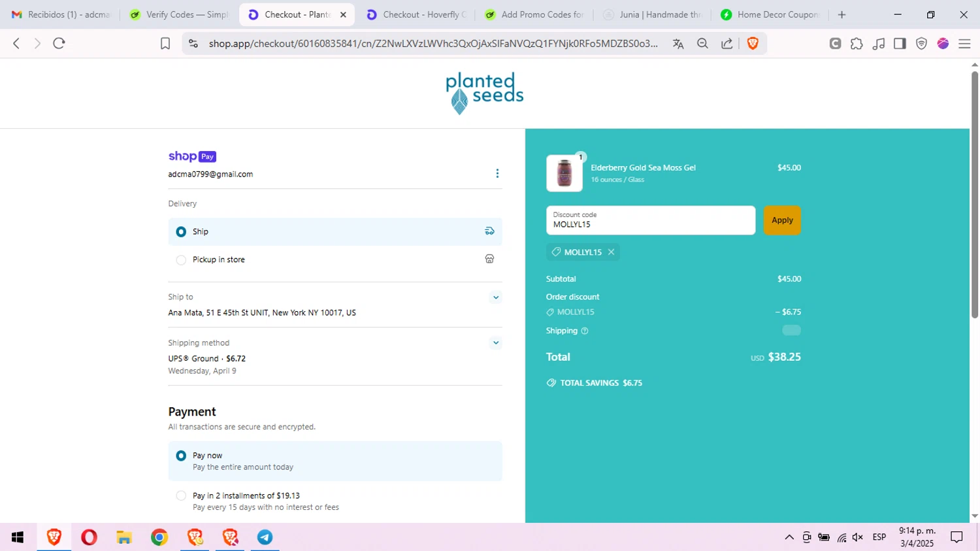Open the browser profile avatar

(x=943, y=43)
